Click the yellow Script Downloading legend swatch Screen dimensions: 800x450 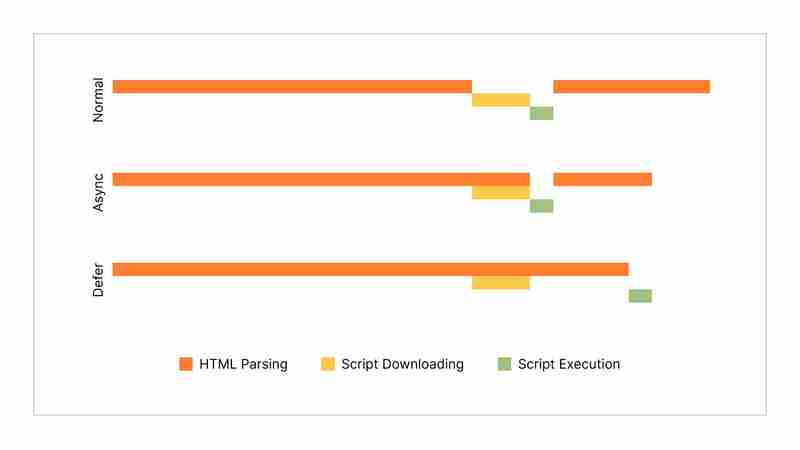(327, 364)
